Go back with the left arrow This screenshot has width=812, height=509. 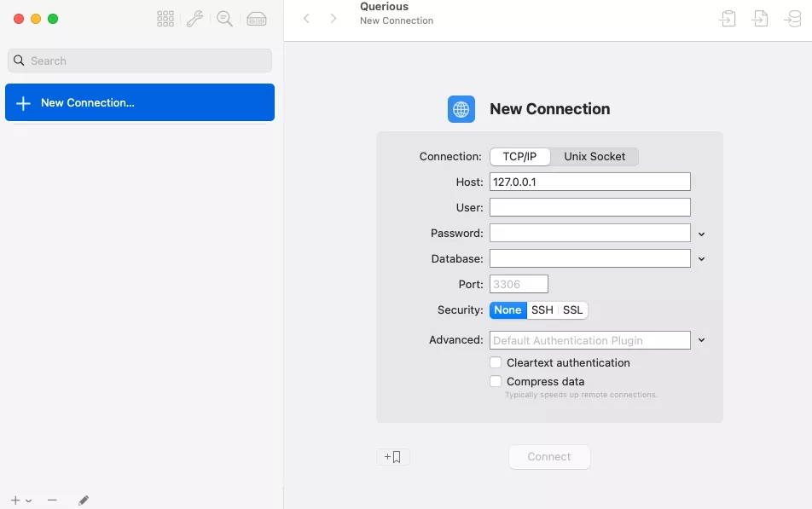tap(306, 19)
